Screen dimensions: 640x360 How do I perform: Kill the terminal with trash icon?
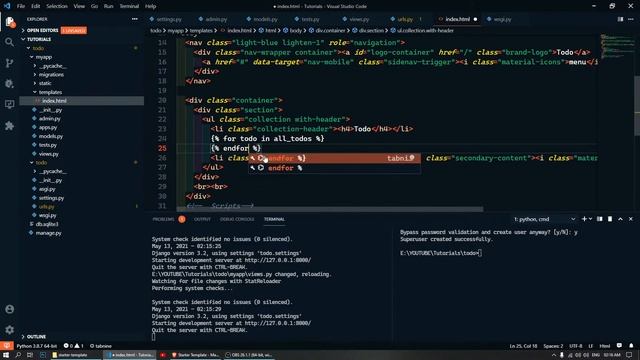point(610,219)
